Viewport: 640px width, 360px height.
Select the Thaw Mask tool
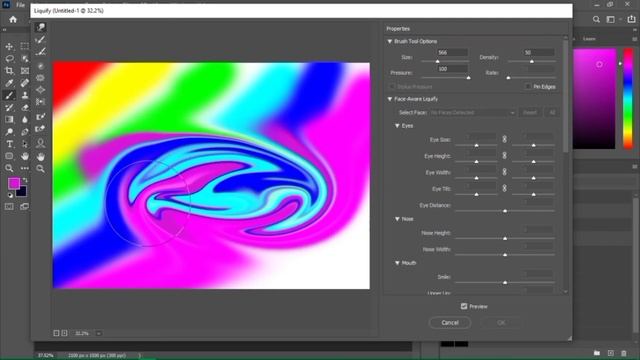[x=40, y=129]
